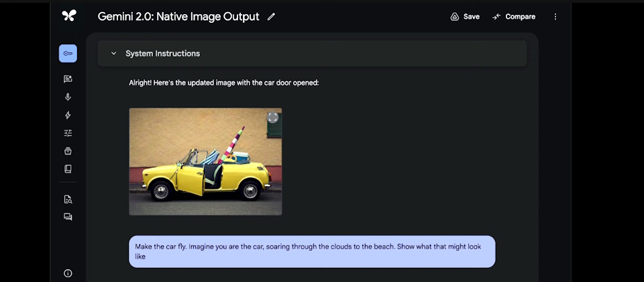This screenshot has width=644, height=282.
Task: Click the butterfly app logo
Action: coord(69,16)
